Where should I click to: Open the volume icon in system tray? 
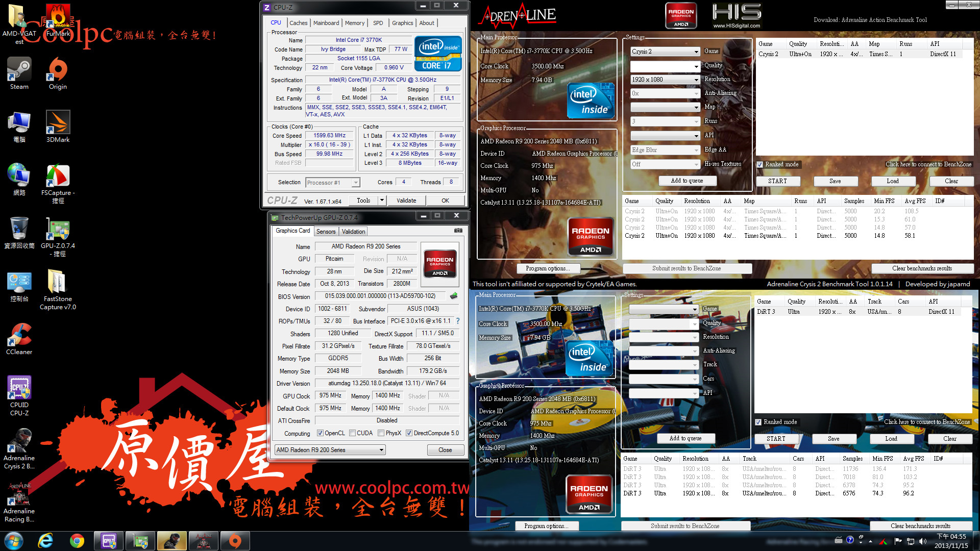coord(923,541)
